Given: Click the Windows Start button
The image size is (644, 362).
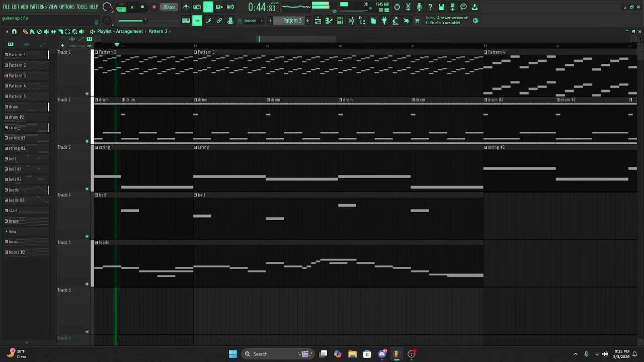Looking at the screenshot, I should (x=233, y=354).
